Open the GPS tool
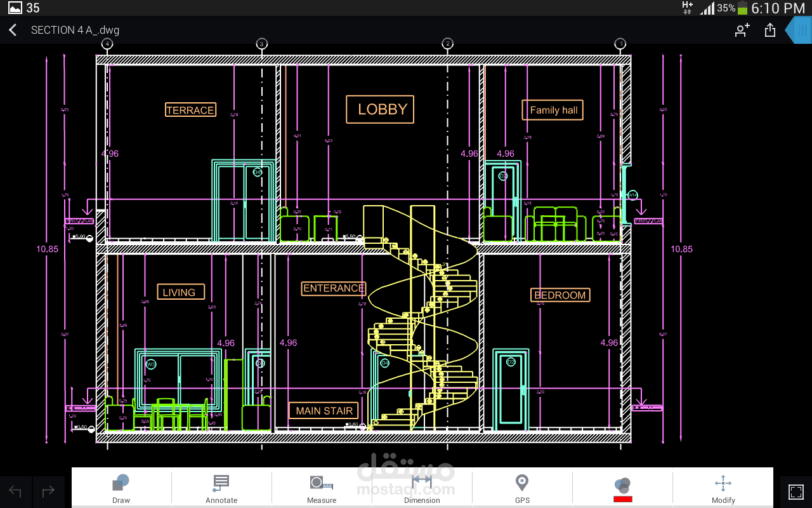812x508 pixels. pos(522,488)
